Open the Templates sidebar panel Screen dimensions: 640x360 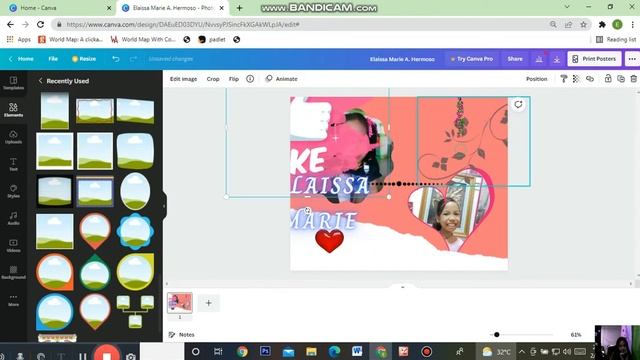coord(13,83)
